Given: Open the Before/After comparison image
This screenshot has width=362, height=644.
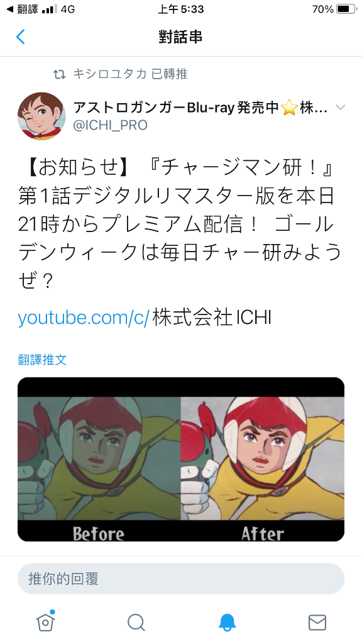Looking at the screenshot, I should click(180, 459).
